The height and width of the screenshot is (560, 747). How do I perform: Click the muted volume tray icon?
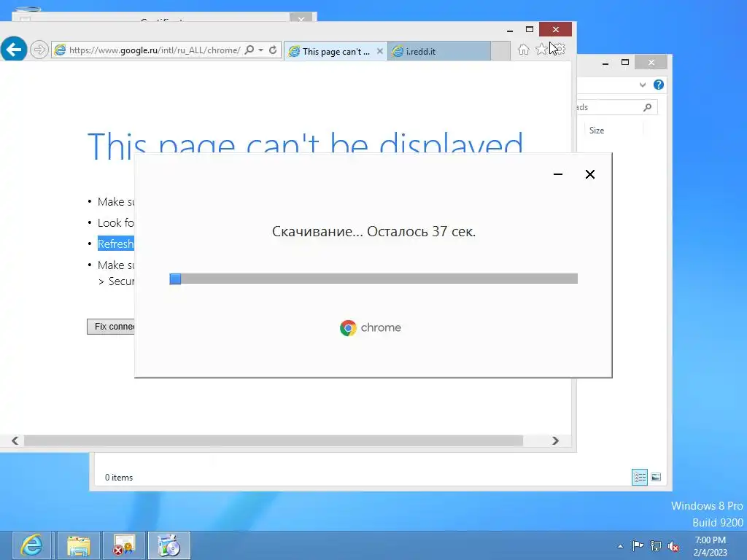(x=673, y=546)
